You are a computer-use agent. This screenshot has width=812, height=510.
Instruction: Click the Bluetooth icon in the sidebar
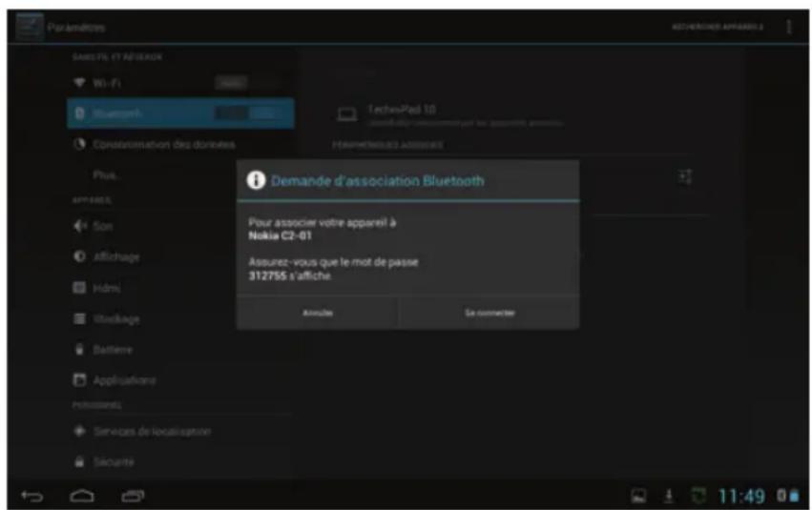click(x=79, y=113)
